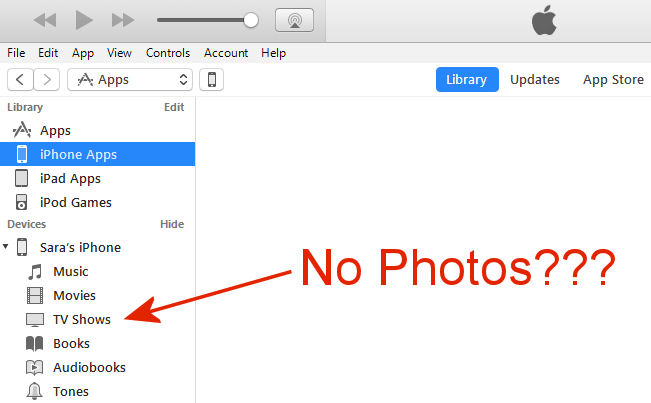Select Apps in the Library sidebar
The width and height of the screenshot is (651, 403).
(97, 130)
